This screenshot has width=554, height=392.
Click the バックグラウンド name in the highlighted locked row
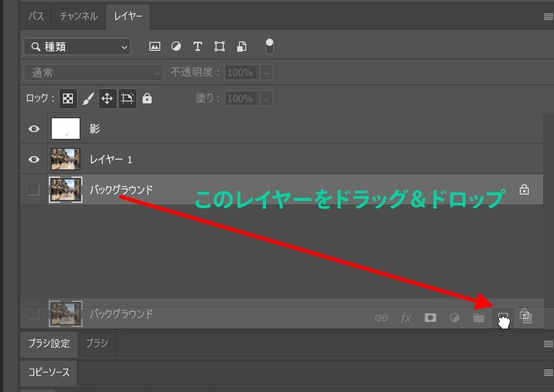121,190
